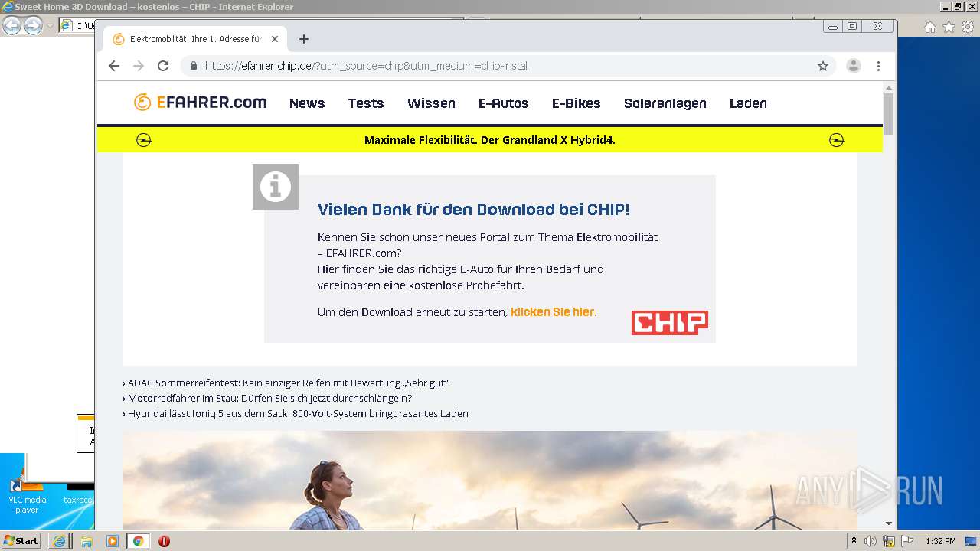Reload the efahrer.chip.de page
This screenshot has width=980, height=551.
(x=163, y=66)
